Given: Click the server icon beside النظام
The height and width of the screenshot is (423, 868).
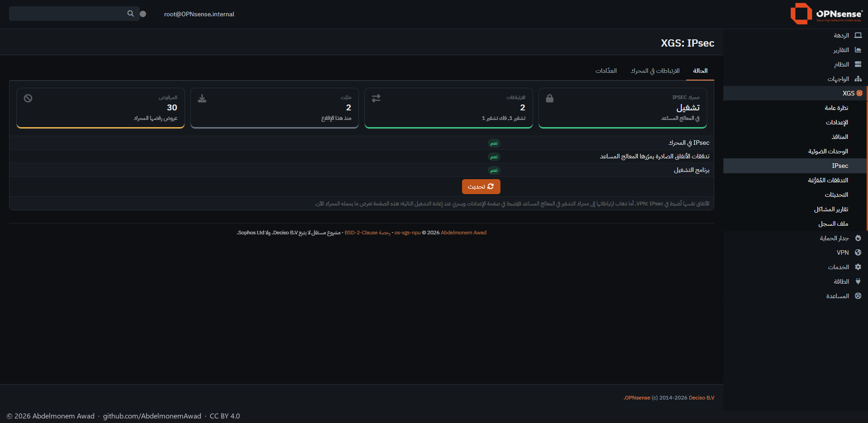Looking at the screenshot, I should point(858,64).
